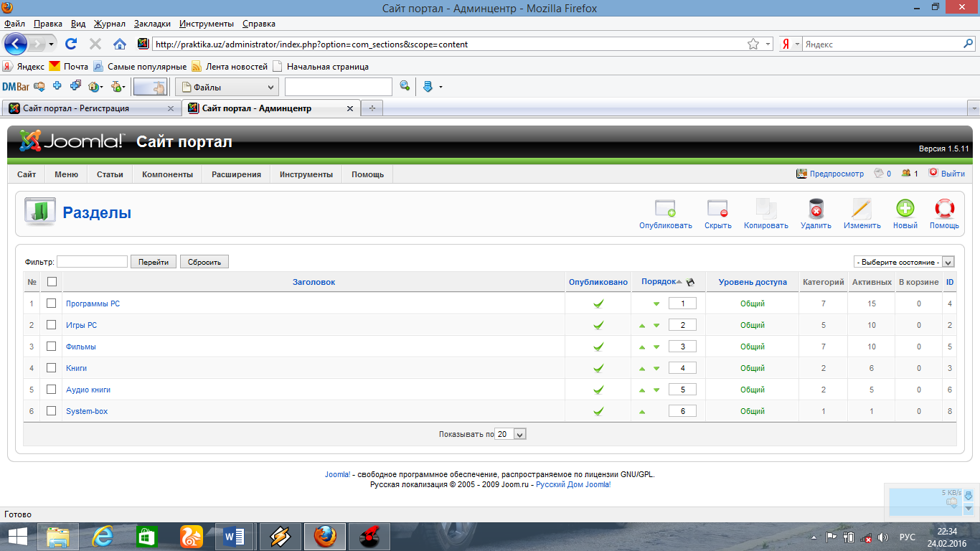
Task: Click the save order floppy icon
Action: point(690,282)
